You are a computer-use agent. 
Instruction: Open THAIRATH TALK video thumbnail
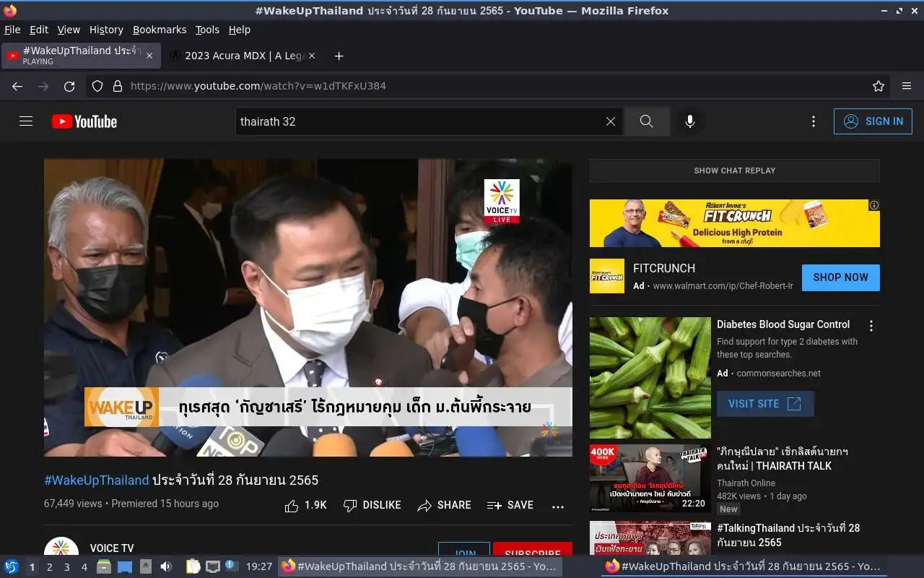[x=650, y=478]
